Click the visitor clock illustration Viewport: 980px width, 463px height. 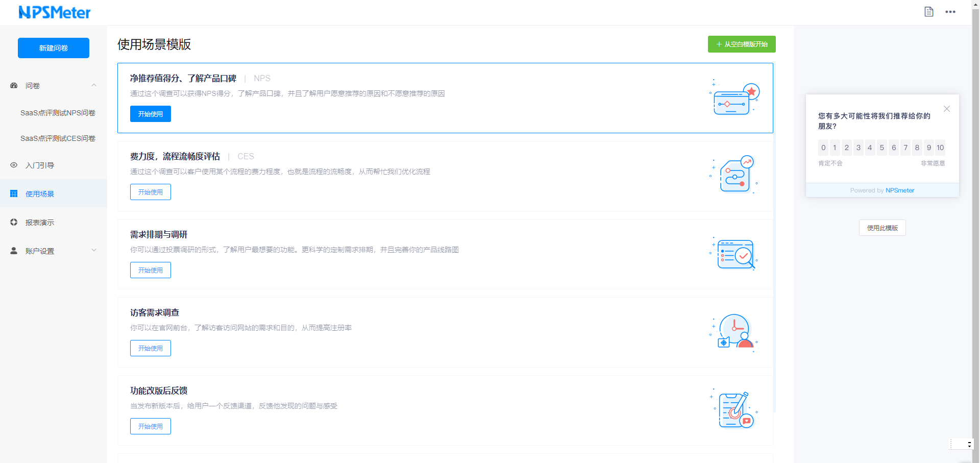(736, 332)
